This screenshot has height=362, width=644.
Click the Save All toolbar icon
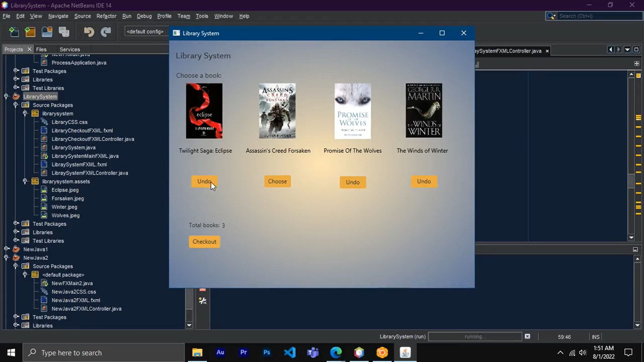(x=64, y=32)
